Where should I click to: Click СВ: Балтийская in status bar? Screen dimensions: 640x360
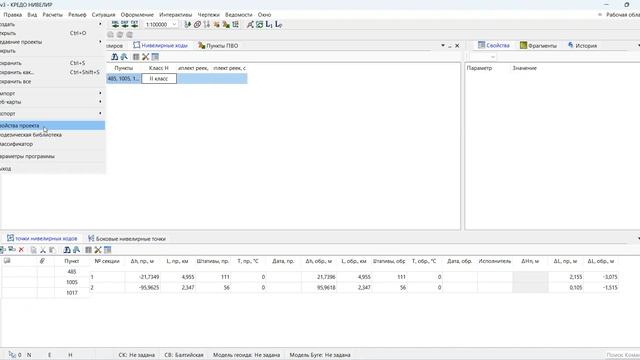click(x=184, y=355)
